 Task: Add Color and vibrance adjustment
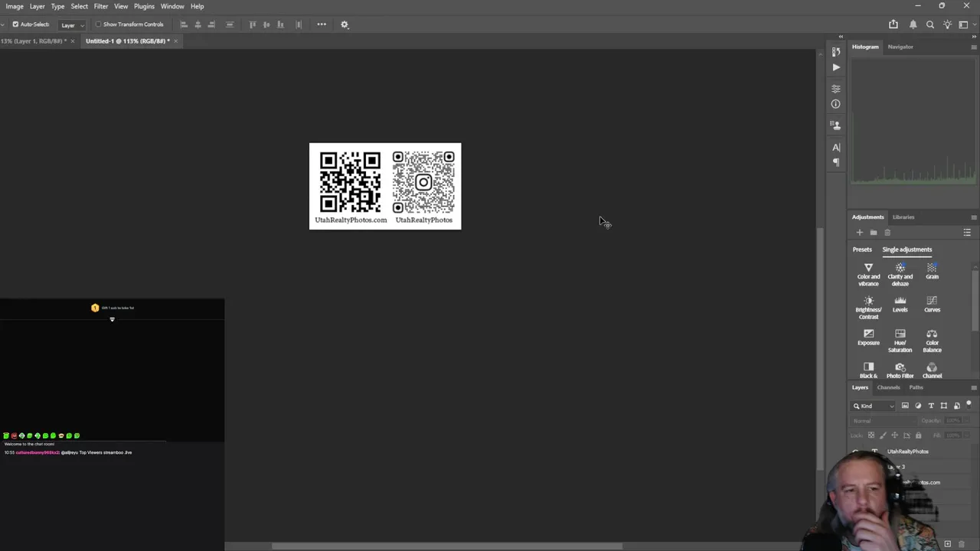868,275
